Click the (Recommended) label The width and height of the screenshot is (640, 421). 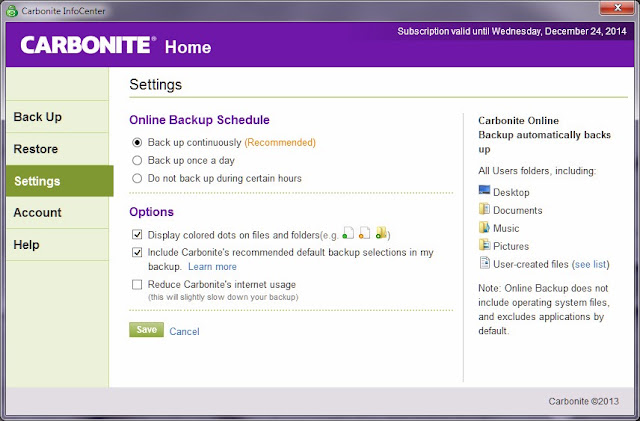click(280, 143)
